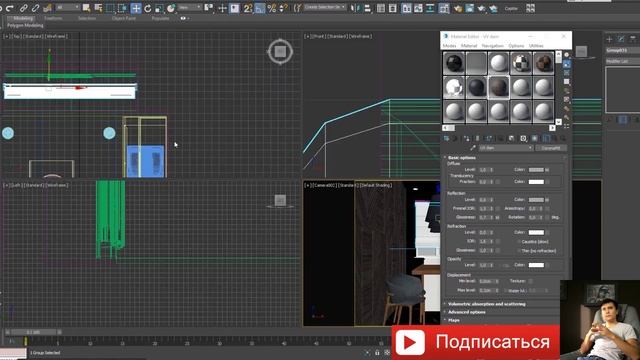The height and width of the screenshot is (360, 640).
Task: Click the Diffuse color swatch
Action: point(536,169)
